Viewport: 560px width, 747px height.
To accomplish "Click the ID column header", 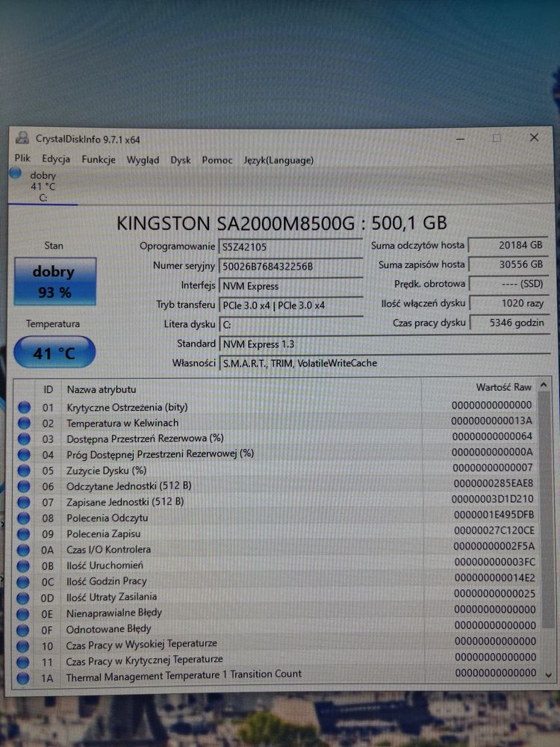I will (48, 390).
